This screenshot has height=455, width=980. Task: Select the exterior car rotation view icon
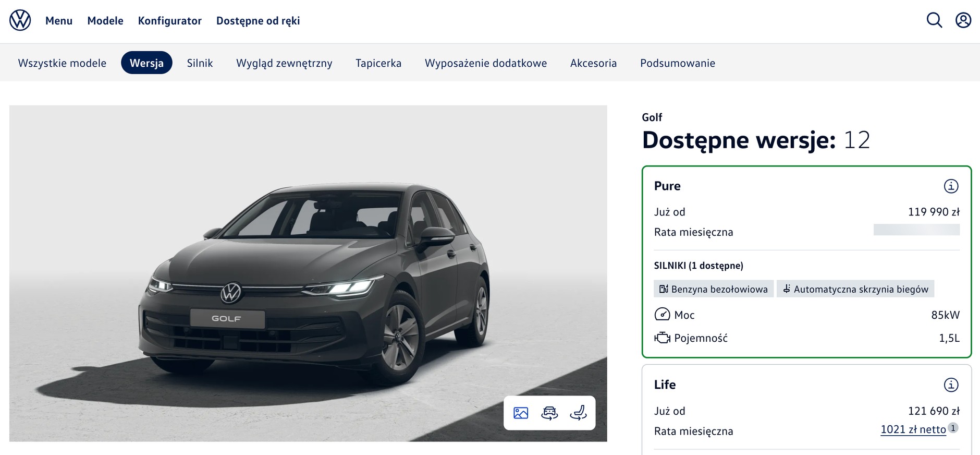pos(549,413)
